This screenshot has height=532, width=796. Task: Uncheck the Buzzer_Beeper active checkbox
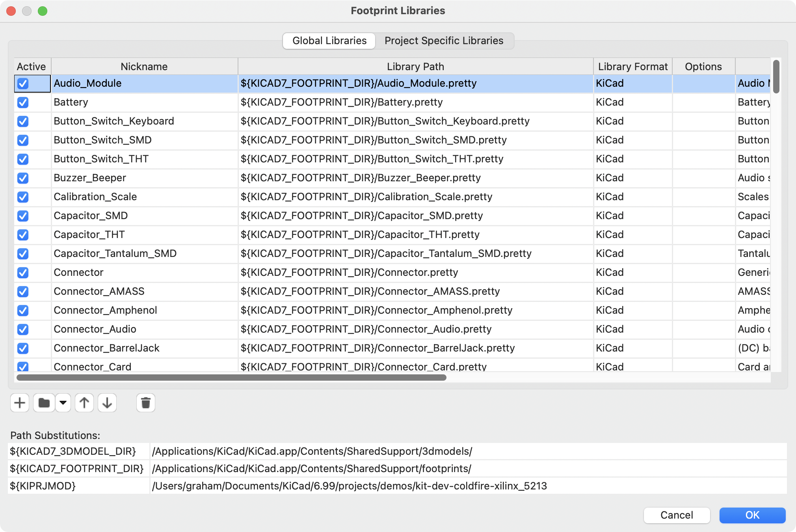(23, 178)
